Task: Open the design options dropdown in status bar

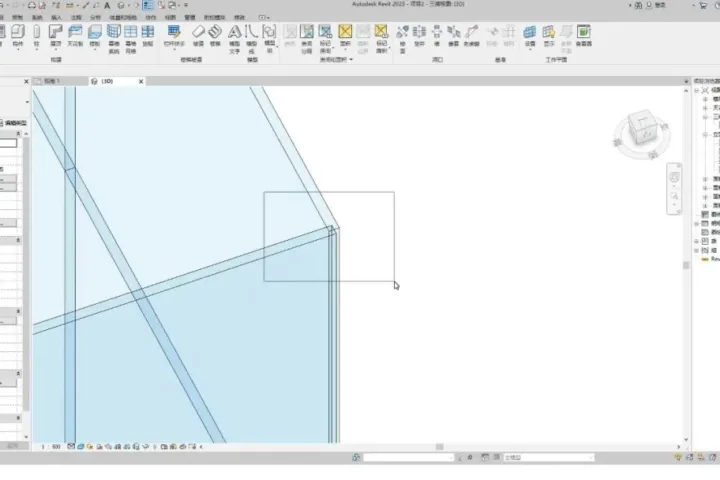Action: 548,457
